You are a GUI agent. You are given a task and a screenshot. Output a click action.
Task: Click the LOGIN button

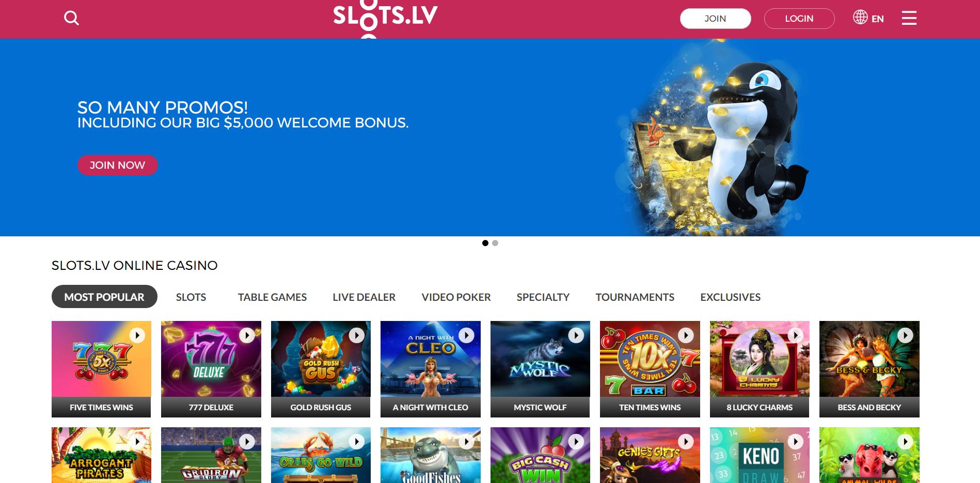(799, 19)
